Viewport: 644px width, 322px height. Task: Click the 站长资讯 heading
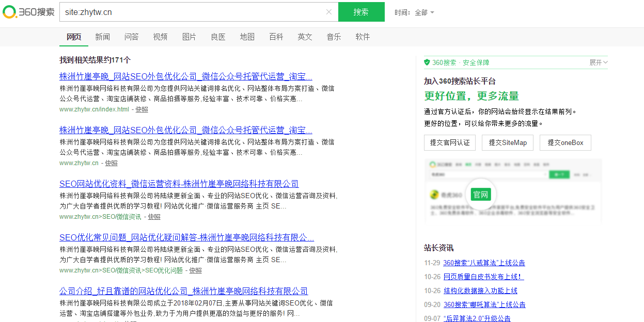tap(439, 248)
